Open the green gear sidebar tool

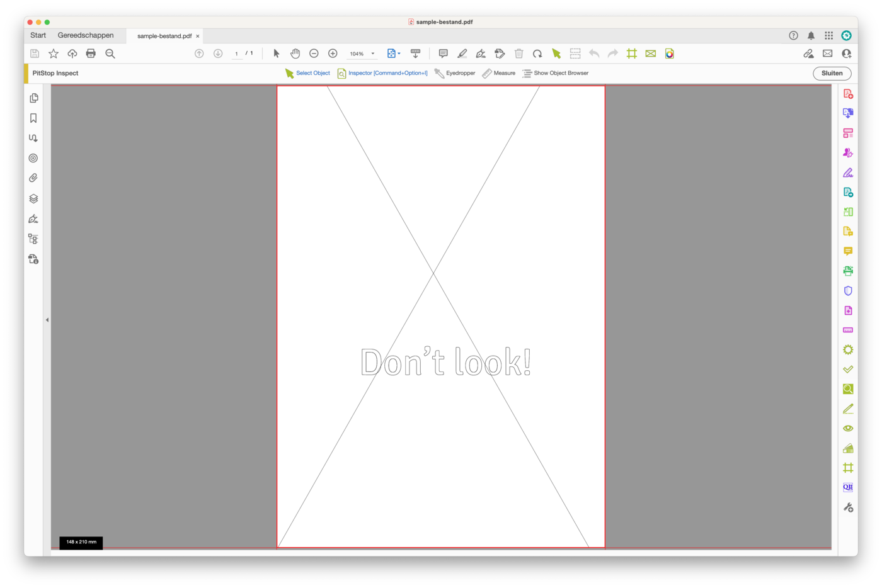(x=848, y=349)
